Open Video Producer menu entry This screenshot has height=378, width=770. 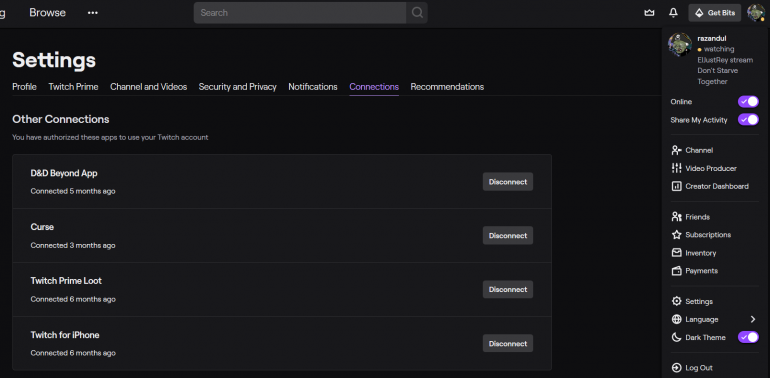(x=710, y=168)
